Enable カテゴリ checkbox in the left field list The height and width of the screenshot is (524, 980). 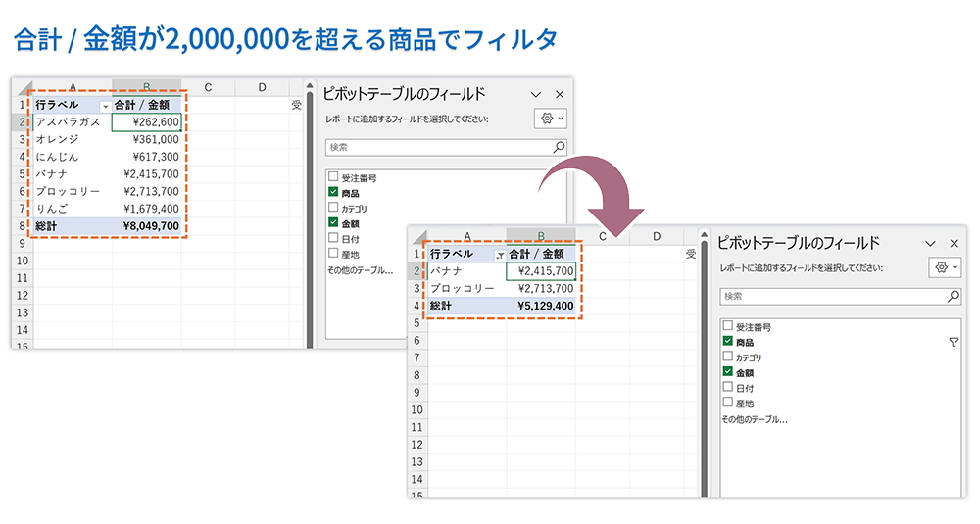333,208
